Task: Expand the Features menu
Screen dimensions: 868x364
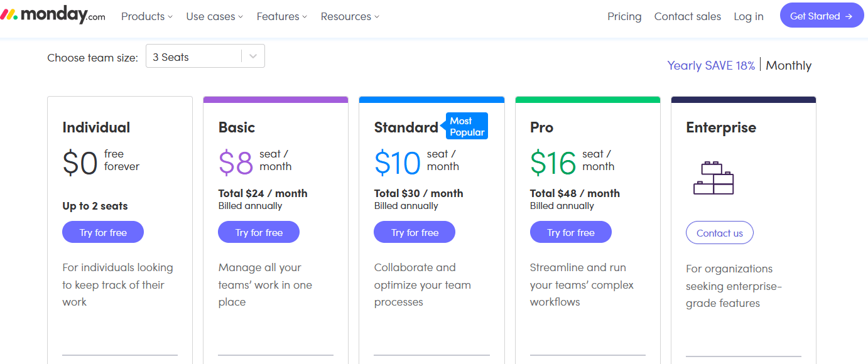Action: pyautogui.click(x=281, y=16)
